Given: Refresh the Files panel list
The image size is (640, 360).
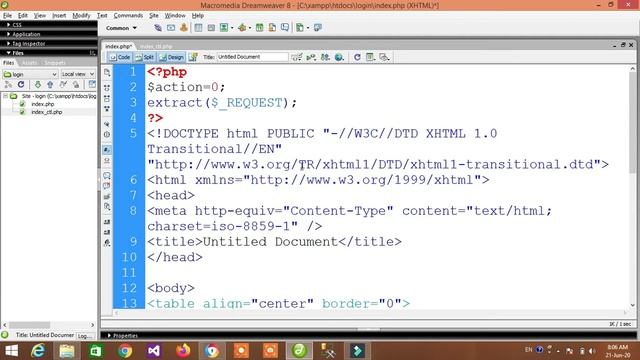Looking at the screenshot, I should [x=21, y=84].
